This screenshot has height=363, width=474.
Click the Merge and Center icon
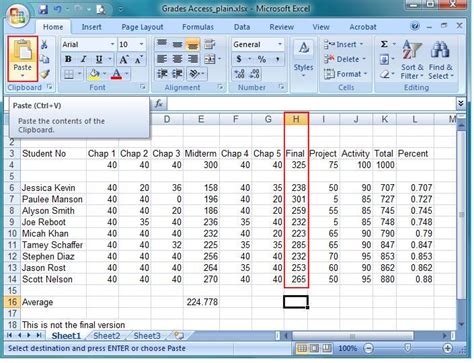[x=210, y=59]
